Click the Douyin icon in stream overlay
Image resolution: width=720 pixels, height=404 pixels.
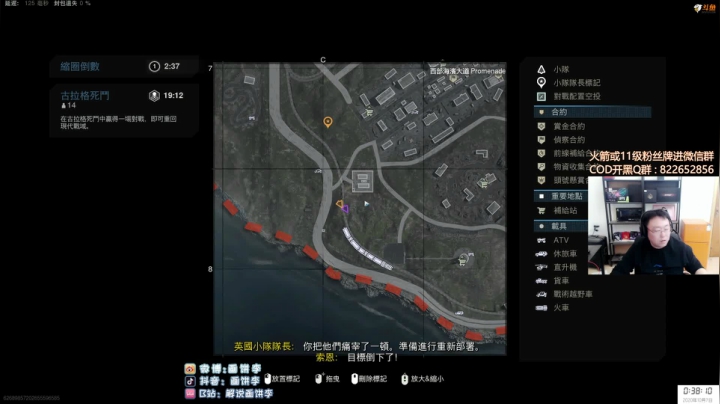point(190,381)
